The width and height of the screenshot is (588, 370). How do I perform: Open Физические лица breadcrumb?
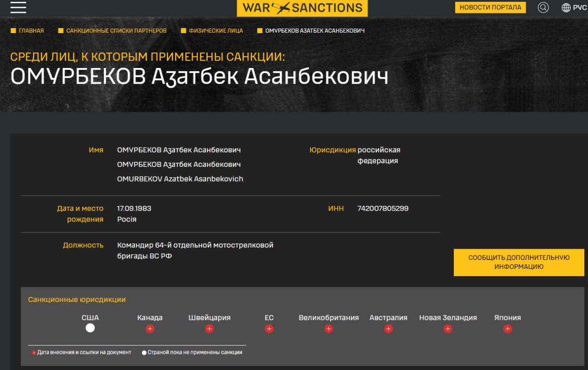[x=216, y=31]
